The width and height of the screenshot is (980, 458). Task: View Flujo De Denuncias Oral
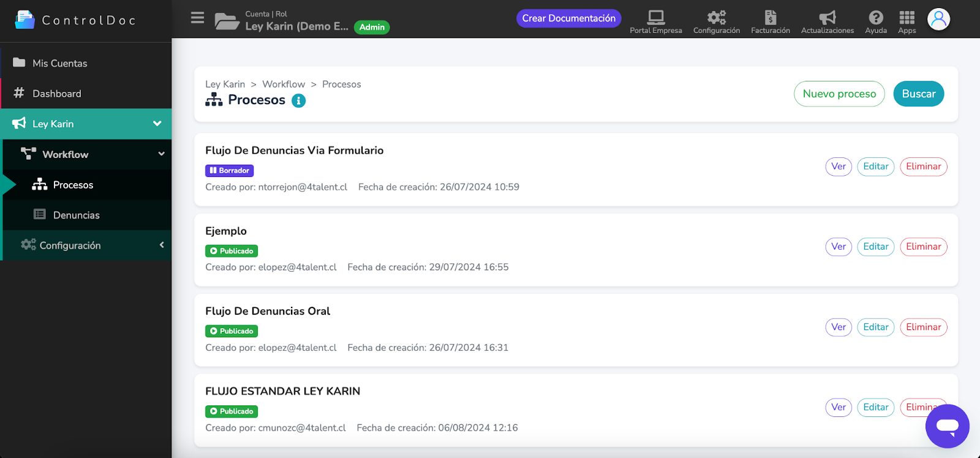click(x=839, y=327)
